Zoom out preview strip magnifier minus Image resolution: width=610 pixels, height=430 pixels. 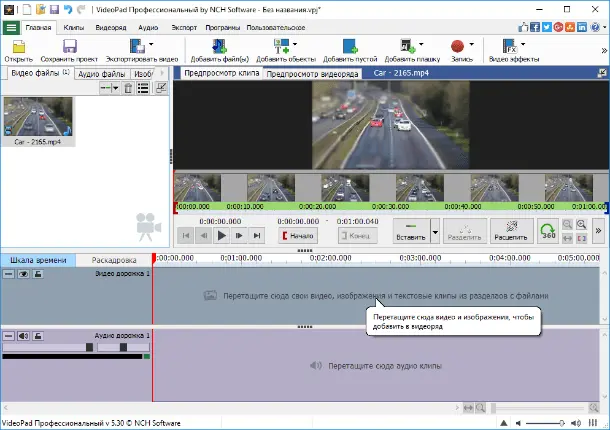[x=567, y=225]
